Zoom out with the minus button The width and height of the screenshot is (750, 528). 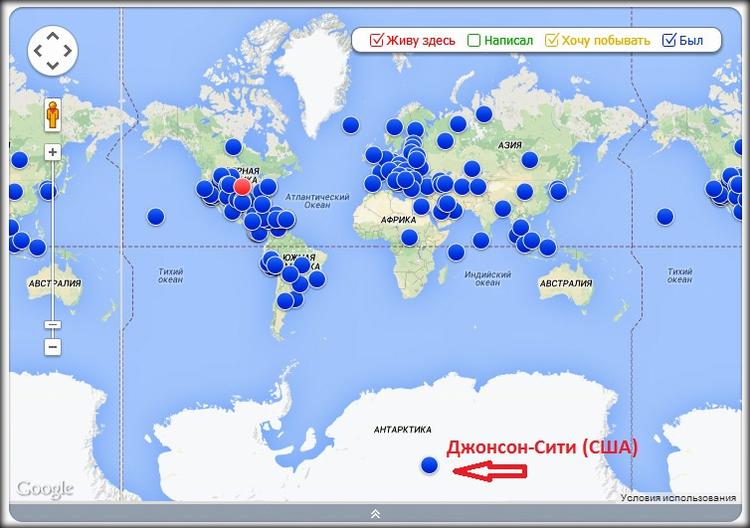pos(52,347)
